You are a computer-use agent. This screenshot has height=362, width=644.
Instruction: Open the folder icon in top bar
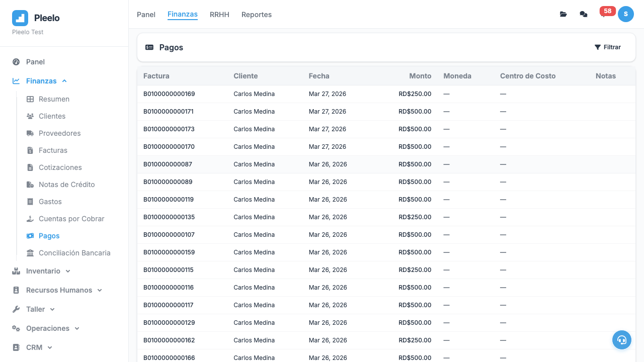coord(563,15)
